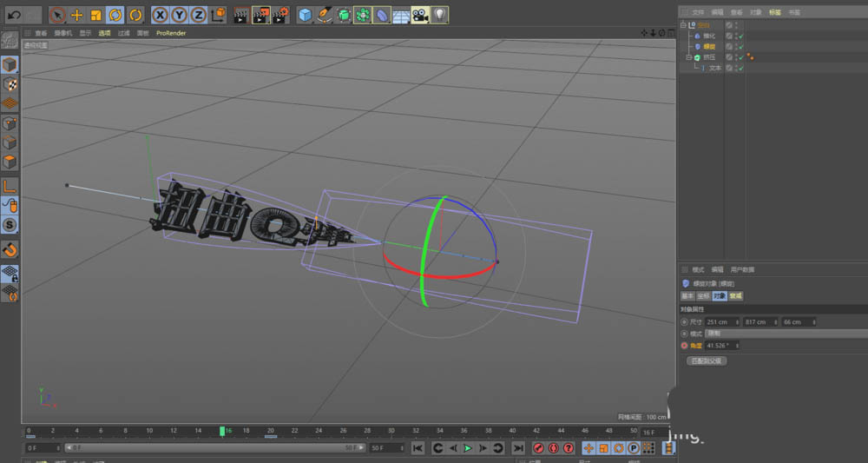Screen dimensions: 868x463
Task: Toggle the green enable check on 挤压
Action: click(x=740, y=57)
